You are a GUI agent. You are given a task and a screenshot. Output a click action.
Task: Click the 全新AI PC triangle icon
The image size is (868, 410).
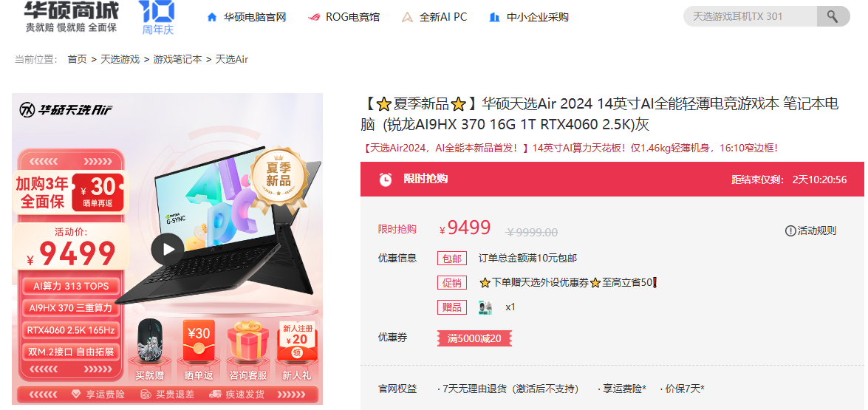point(408,17)
